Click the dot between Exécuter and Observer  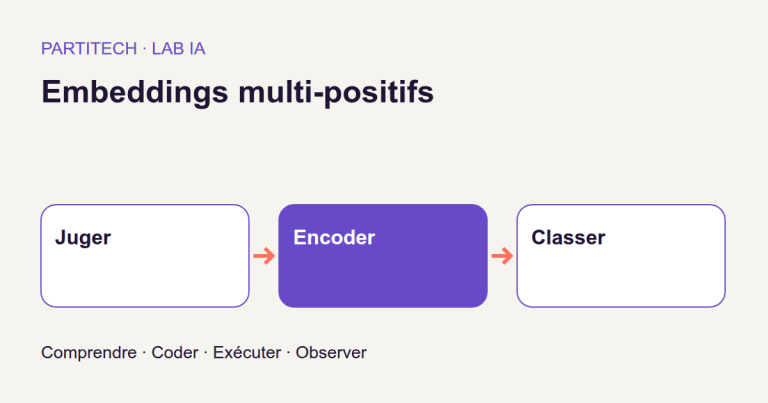coord(288,353)
